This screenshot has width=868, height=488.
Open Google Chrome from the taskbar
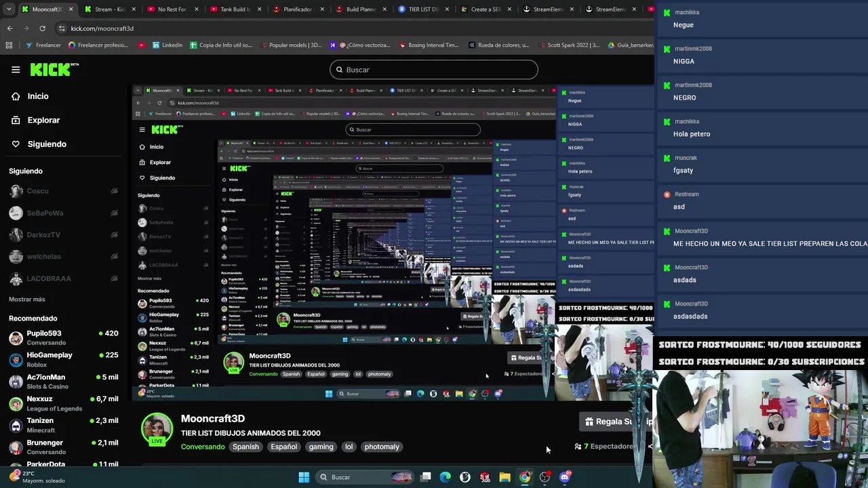coord(525,477)
